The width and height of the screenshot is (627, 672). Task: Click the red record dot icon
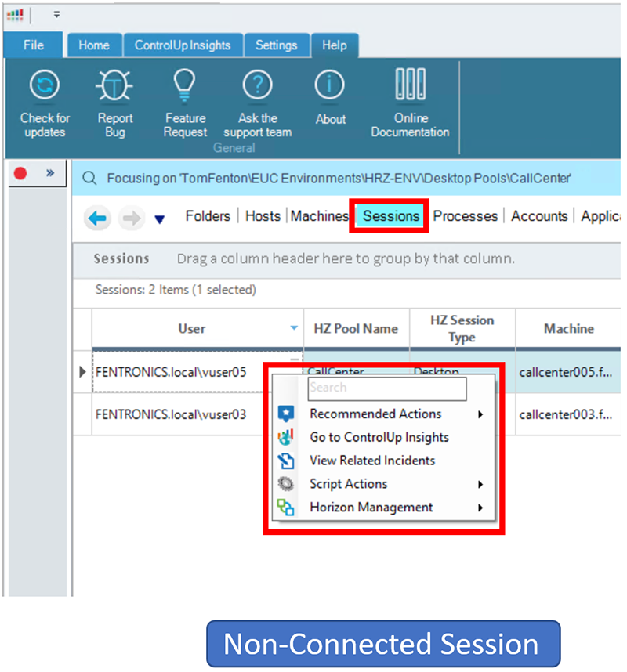(20, 173)
